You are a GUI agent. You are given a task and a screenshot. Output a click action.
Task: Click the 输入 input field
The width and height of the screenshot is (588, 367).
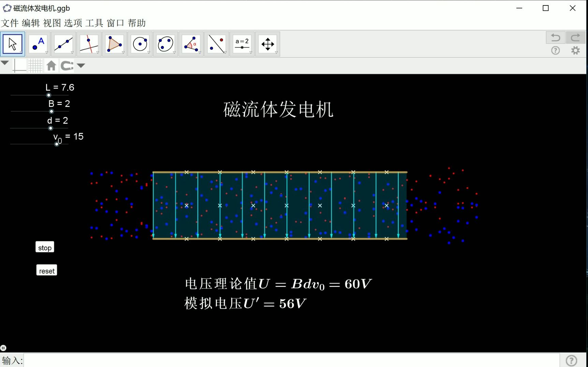[x=292, y=360]
